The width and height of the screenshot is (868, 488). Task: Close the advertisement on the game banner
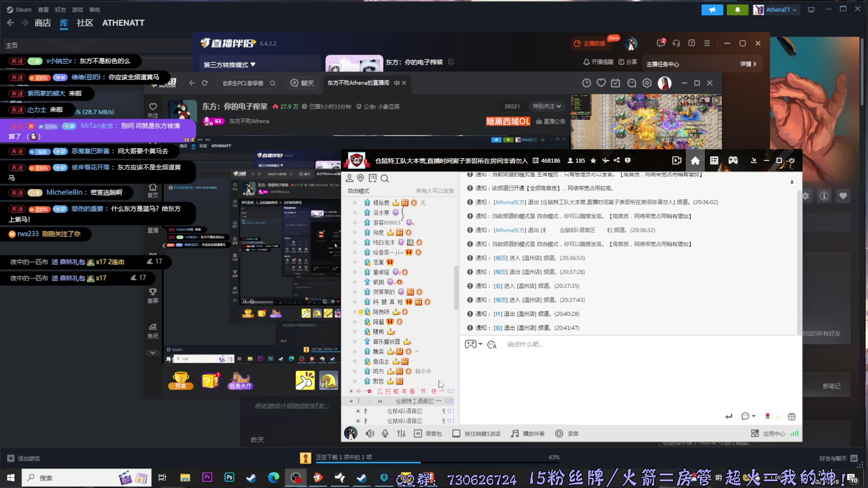[716, 100]
